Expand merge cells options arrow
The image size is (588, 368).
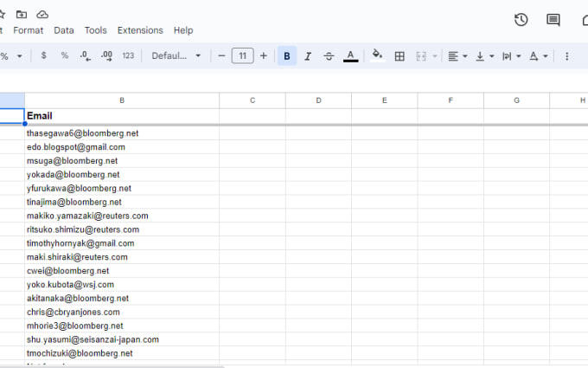435,56
